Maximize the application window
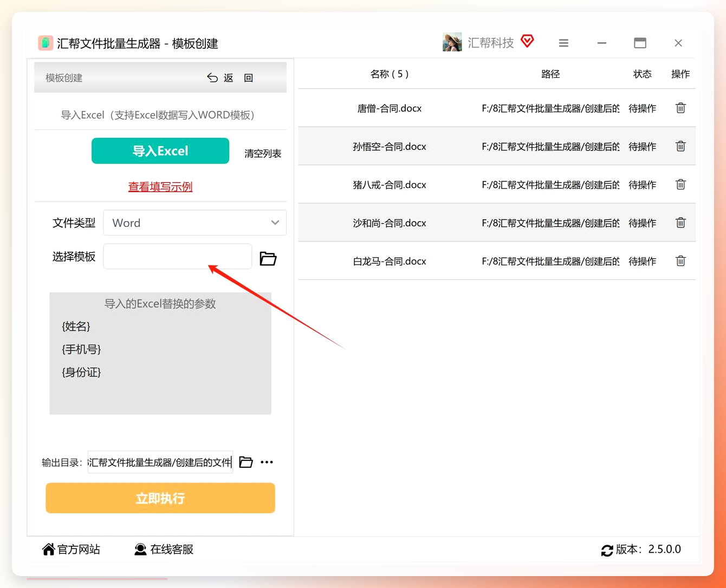Screen dimensions: 726x588 click(x=640, y=43)
